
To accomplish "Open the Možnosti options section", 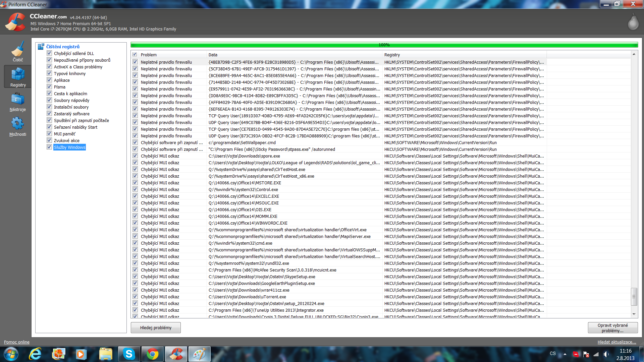I will 18,127.
